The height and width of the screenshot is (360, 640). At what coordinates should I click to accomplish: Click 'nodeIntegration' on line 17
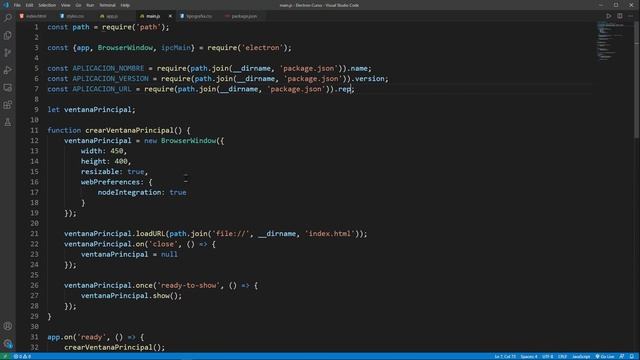point(129,192)
